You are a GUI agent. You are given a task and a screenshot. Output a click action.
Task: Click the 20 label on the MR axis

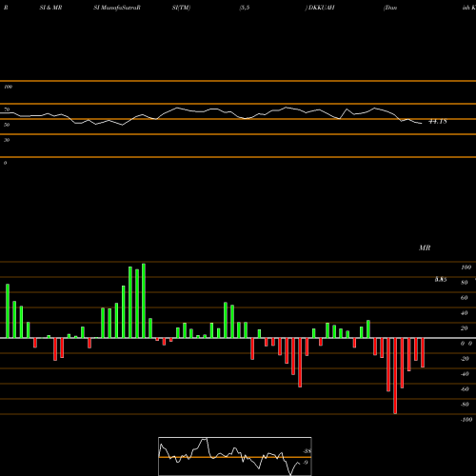click(x=465, y=328)
